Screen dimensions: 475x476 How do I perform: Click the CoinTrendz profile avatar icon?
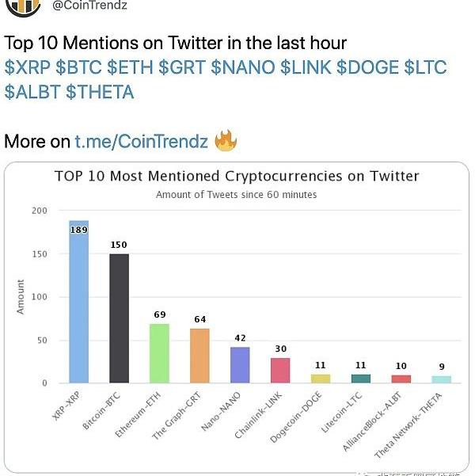(x=22, y=6)
